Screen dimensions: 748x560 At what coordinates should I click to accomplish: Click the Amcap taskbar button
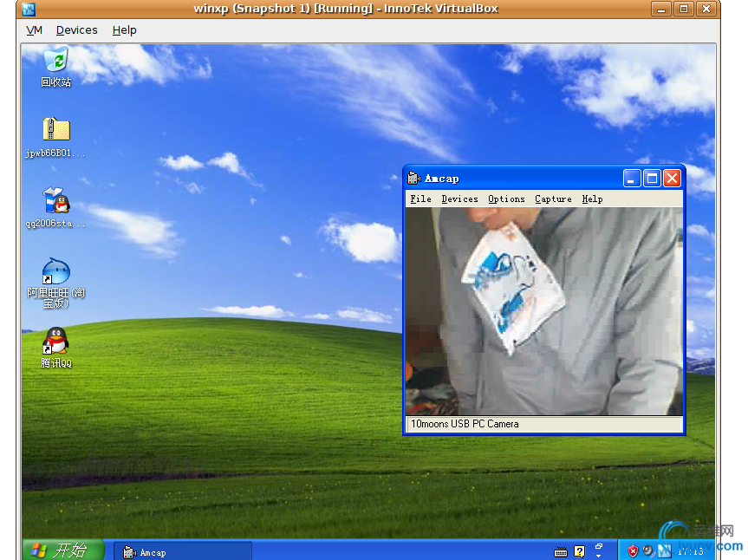pyautogui.click(x=183, y=552)
